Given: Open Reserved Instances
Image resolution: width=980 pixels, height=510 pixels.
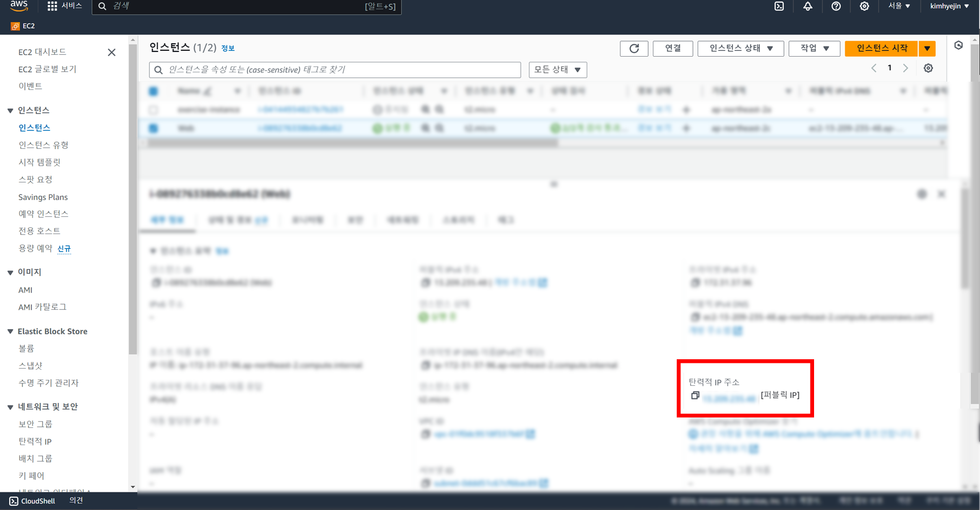Looking at the screenshot, I should click(43, 214).
